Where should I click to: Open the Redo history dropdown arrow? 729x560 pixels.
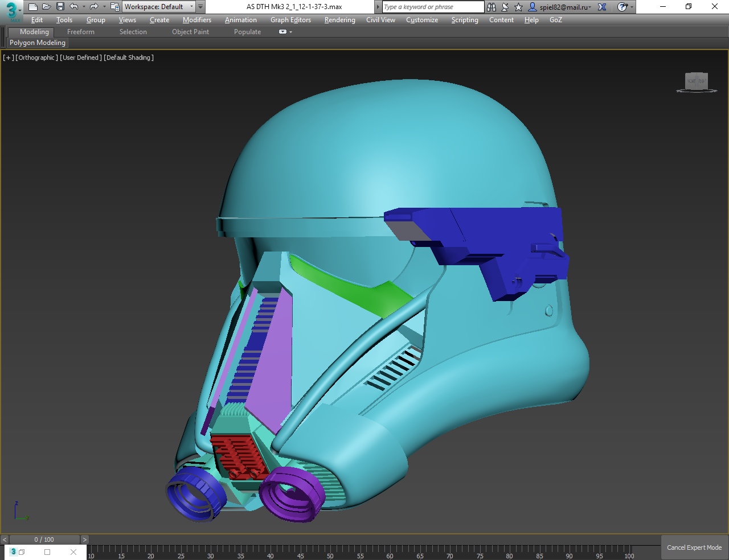click(104, 7)
